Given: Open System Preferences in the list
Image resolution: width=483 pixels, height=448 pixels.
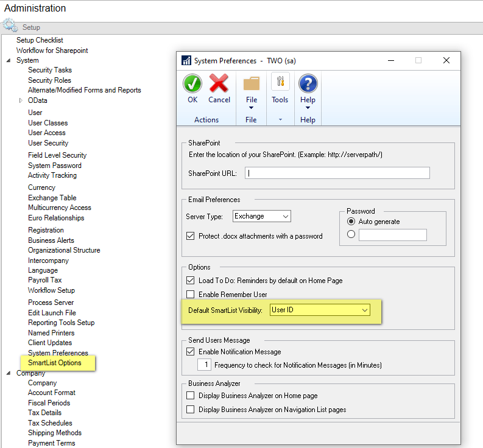Looking at the screenshot, I should click(58, 353).
